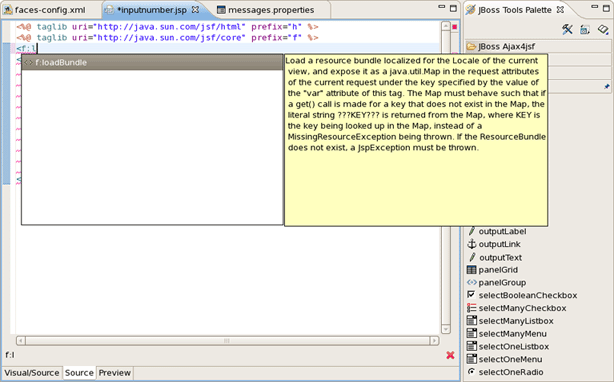Expand the JBoss Ajax4jsf palette drawer
This screenshot has height=382, width=614.
point(538,47)
